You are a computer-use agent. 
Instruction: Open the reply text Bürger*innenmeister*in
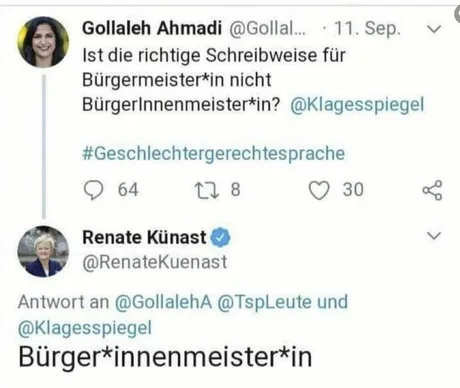coord(165,357)
